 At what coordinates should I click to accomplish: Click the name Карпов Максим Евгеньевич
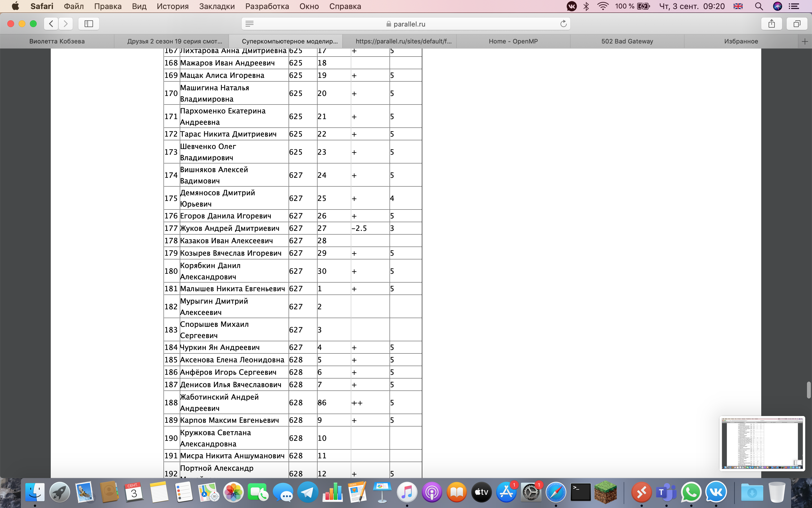[x=230, y=420]
